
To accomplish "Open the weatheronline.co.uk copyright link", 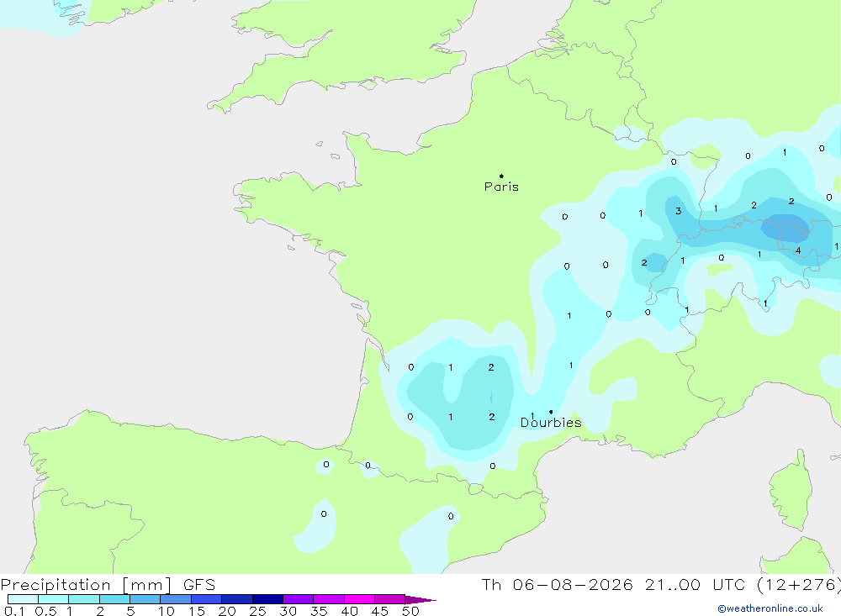I will click(x=770, y=608).
